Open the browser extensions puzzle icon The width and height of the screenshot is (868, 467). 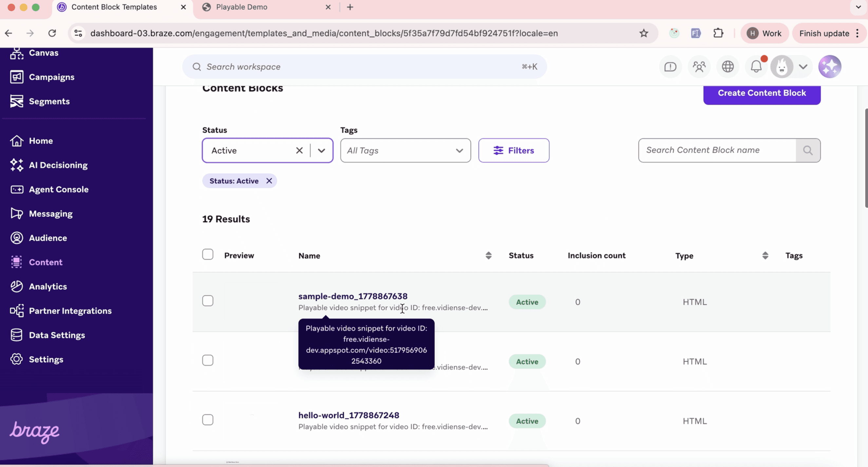tap(718, 33)
